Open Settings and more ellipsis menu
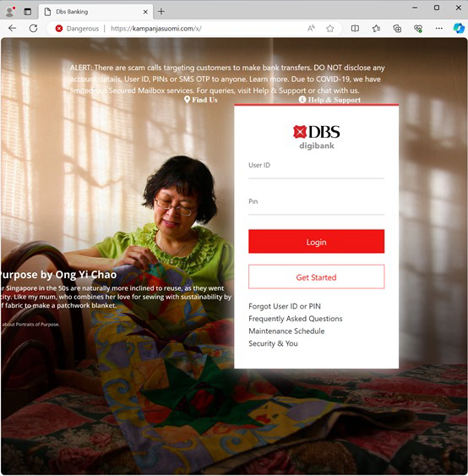Image resolution: width=468 pixels, height=476 pixels. click(439, 29)
